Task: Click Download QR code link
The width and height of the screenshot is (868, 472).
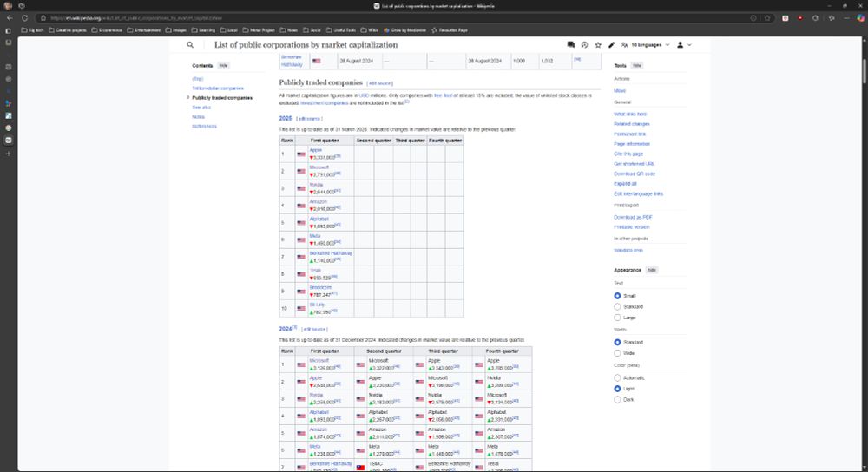Action: tap(635, 174)
